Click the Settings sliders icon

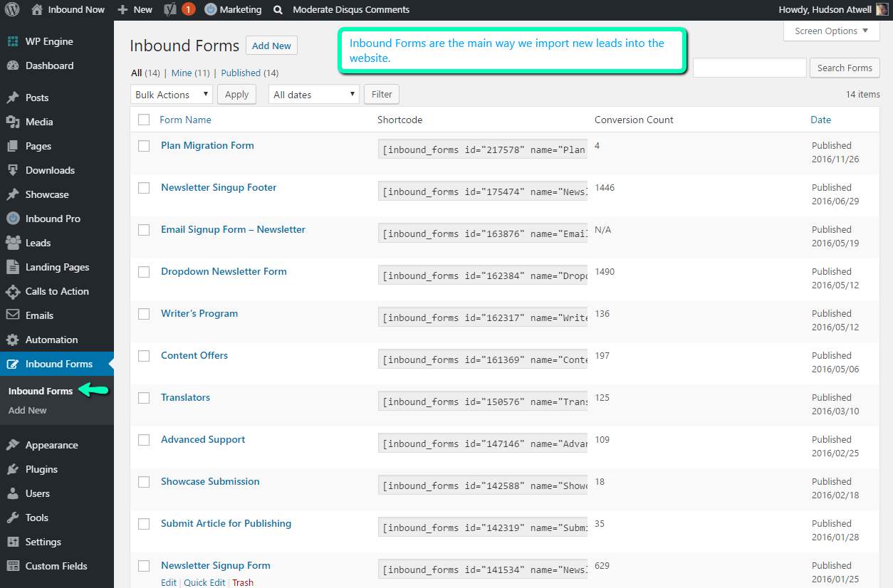[x=13, y=542]
